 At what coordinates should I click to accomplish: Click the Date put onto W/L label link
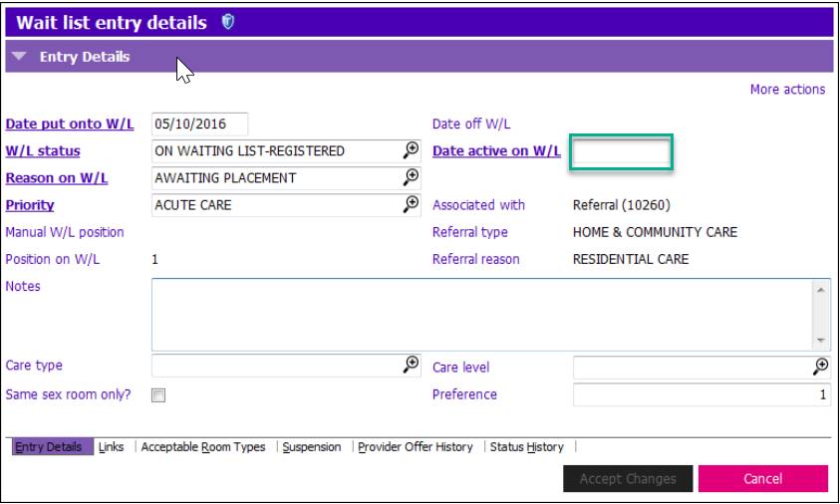point(70,124)
